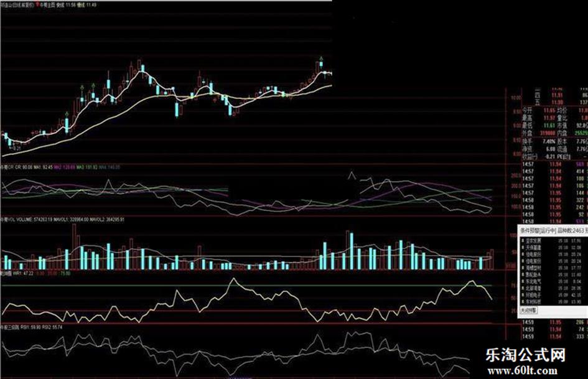Click the tick row with volume 333
The width and height of the screenshot is (588, 379).
pos(555,337)
